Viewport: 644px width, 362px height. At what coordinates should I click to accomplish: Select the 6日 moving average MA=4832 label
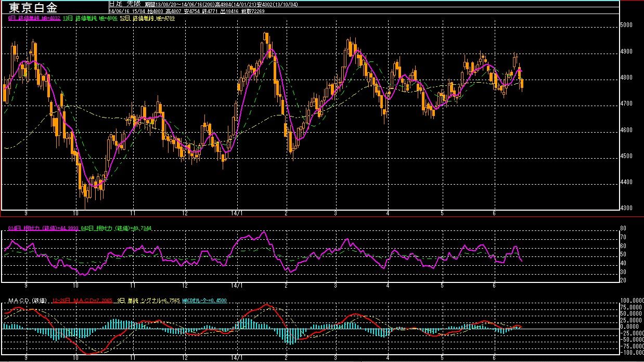(35, 18)
